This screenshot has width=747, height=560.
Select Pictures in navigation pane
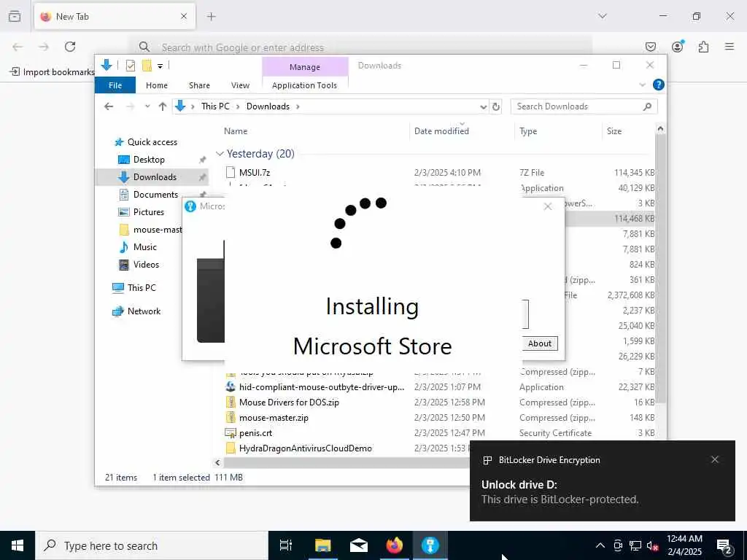148,212
